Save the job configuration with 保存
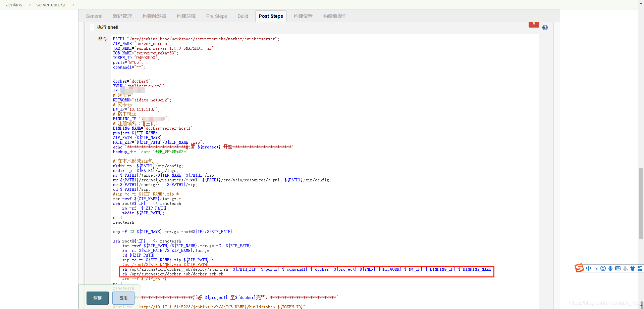Image resolution: width=644 pixels, height=309 pixels. click(x=98, y=298)
